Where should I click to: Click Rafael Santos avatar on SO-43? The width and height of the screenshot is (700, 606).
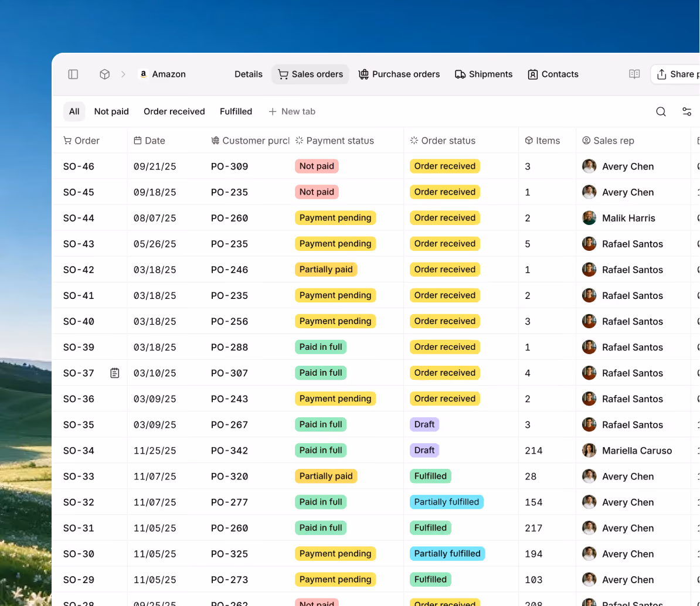[589, 244]
